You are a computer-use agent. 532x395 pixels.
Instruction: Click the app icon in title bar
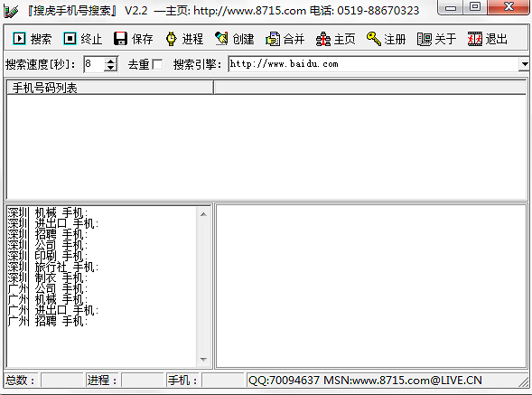(x=11, y=11)
